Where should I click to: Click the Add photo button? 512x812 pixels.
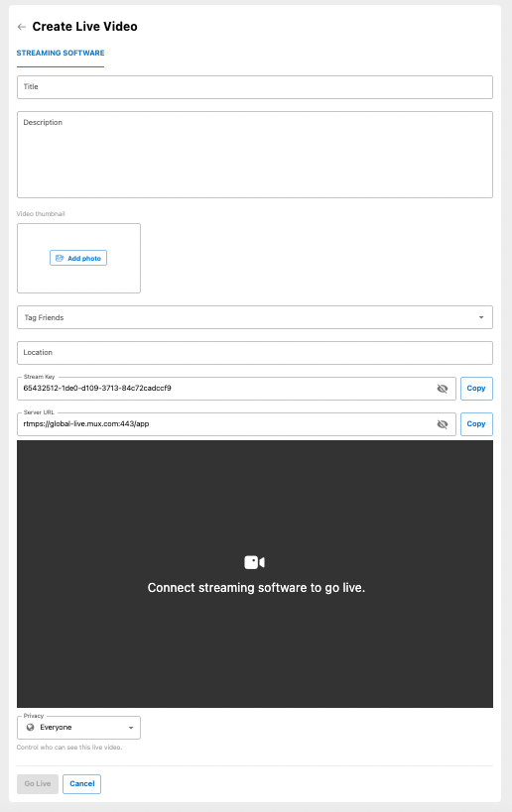click(x=78, y=258)
